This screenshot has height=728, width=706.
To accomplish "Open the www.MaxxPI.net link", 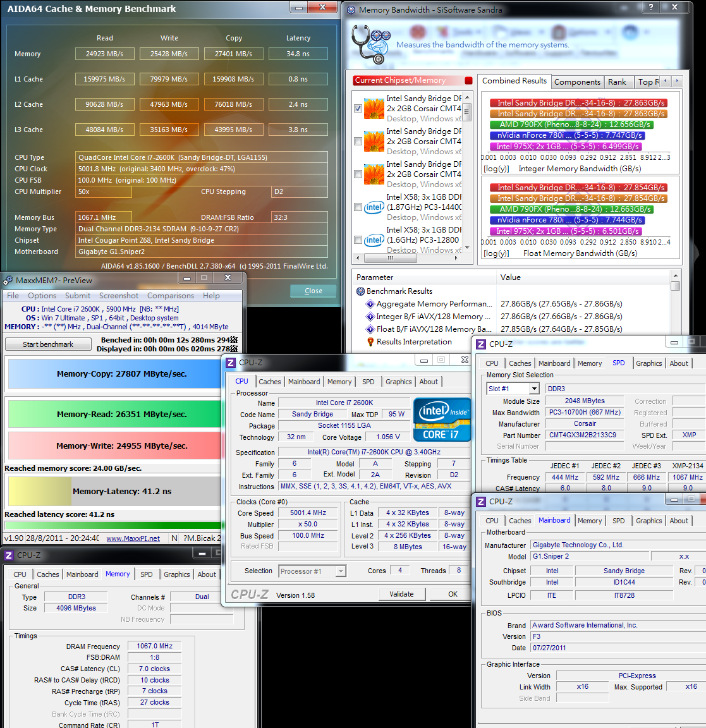I will (133, 538).
